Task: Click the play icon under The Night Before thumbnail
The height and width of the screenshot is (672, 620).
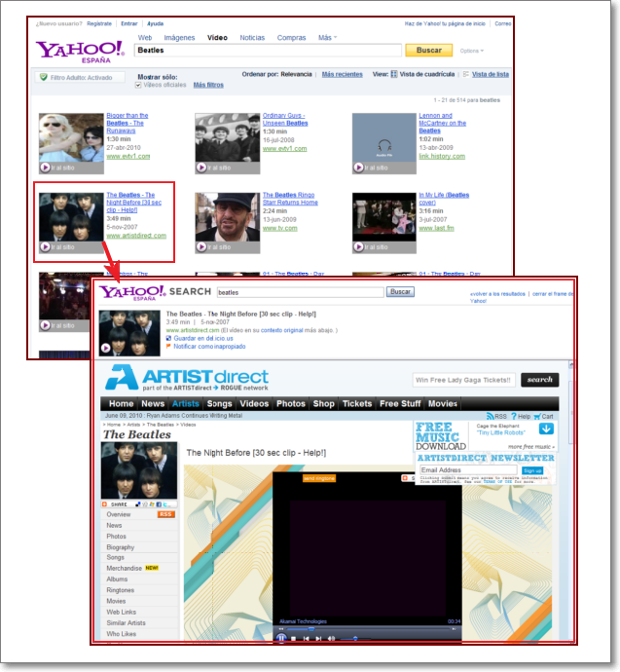Action: [x=45, y=246]
